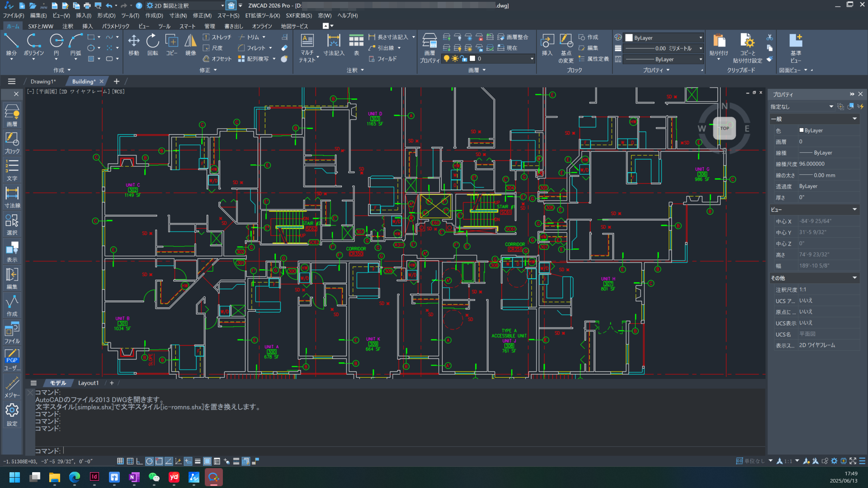
Task: Click the 属性定義 button
Action: tap(594, 59)
